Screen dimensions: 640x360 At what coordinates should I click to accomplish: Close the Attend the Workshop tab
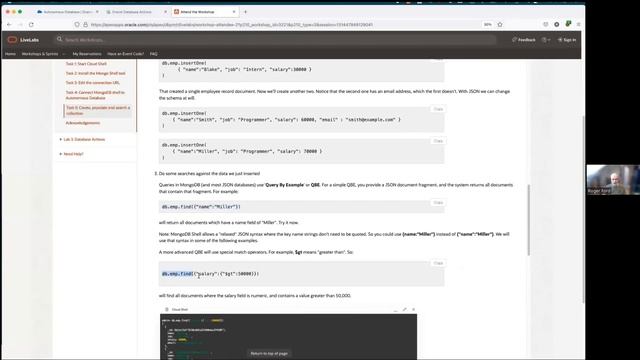[x=234, y=12]
